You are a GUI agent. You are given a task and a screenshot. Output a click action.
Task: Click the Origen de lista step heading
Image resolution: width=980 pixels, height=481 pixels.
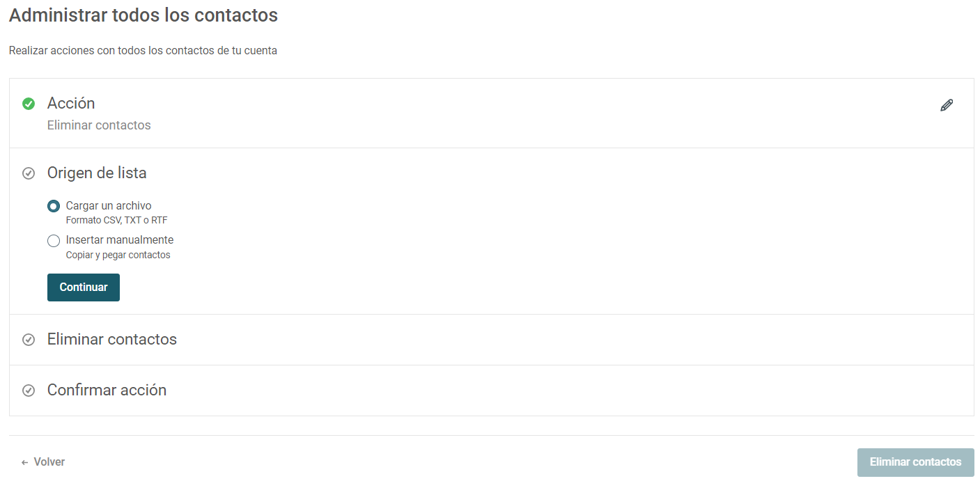97,173
